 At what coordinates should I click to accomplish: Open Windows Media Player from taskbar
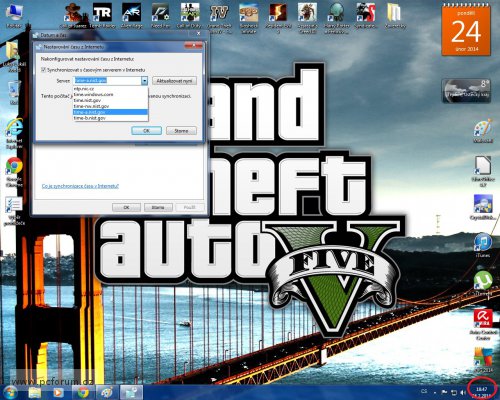click(58, 393)
